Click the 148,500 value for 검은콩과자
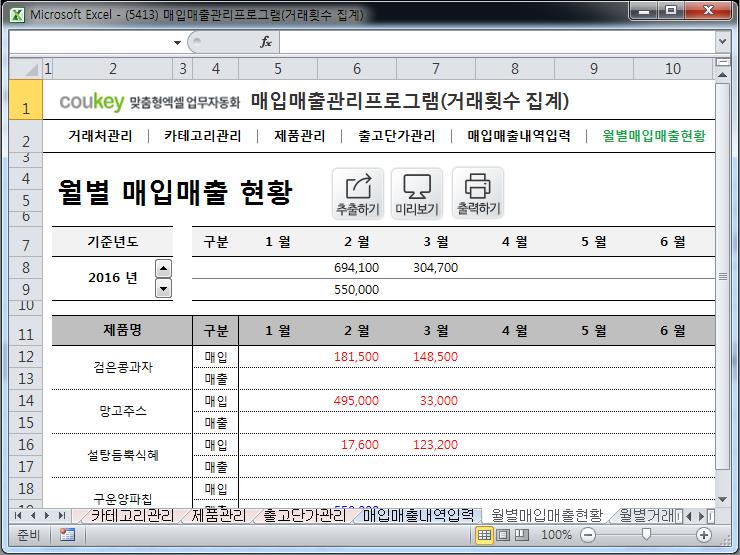Image resolution: width=740 pixels, height=555 pixels. [x=435, y=356]
